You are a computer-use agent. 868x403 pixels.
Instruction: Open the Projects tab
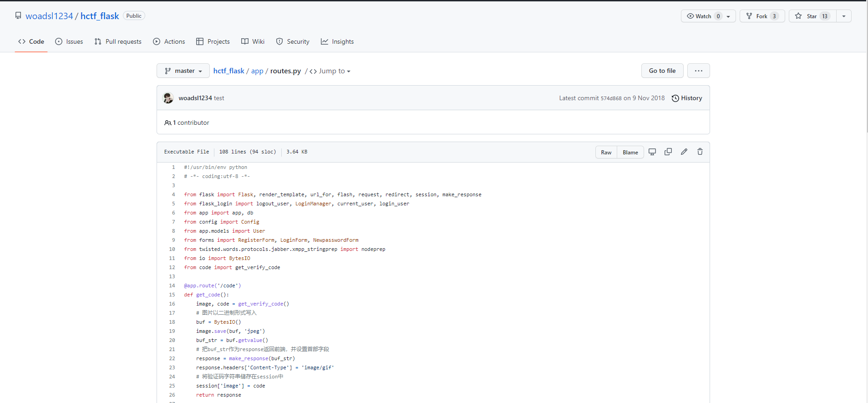pos(213,41)
